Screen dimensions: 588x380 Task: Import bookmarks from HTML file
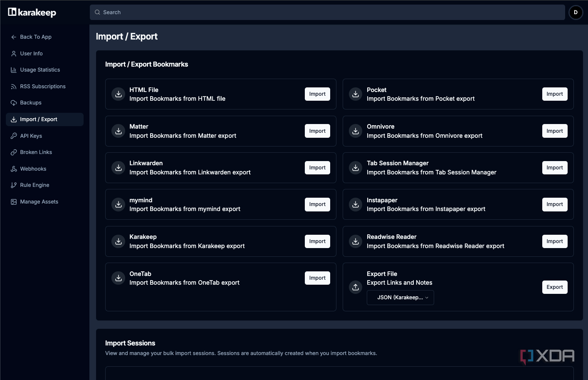[317, 94]
